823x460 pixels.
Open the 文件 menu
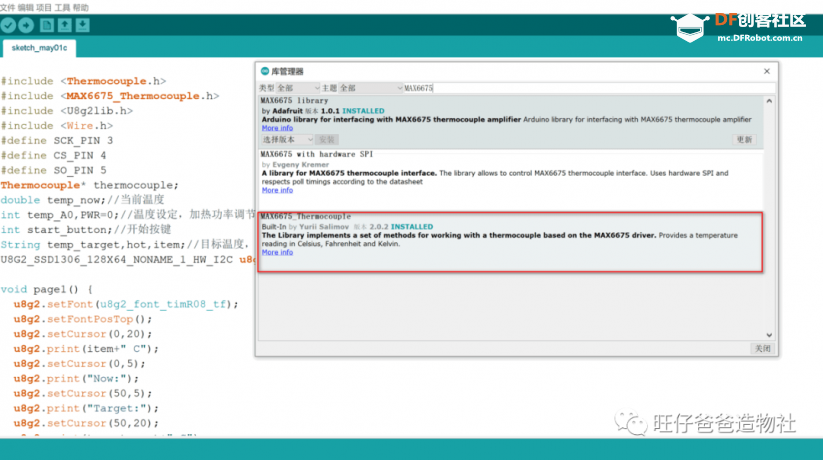[8, 7]
